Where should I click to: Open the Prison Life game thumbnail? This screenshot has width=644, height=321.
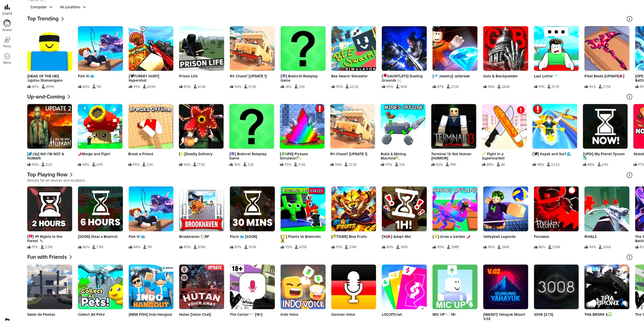point(201,48)
